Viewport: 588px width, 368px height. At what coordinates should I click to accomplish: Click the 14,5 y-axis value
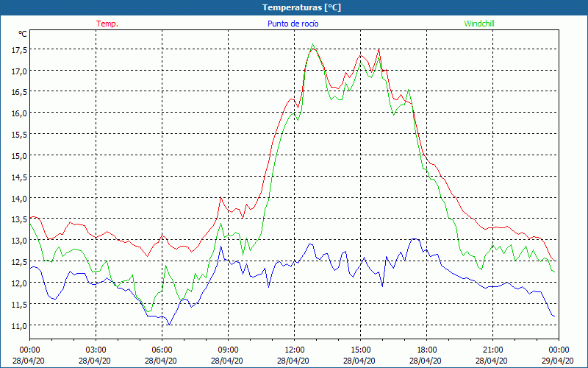coord(19,177)
